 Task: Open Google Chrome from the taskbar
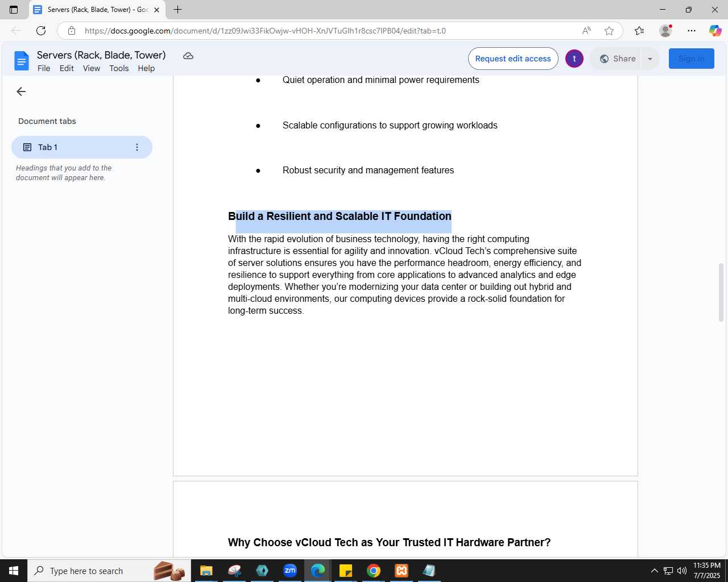(x=374, y=571)
